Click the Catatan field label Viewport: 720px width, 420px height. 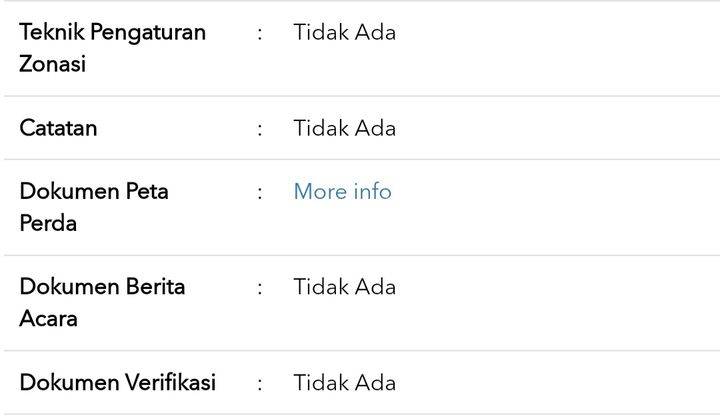click(58, 128)
